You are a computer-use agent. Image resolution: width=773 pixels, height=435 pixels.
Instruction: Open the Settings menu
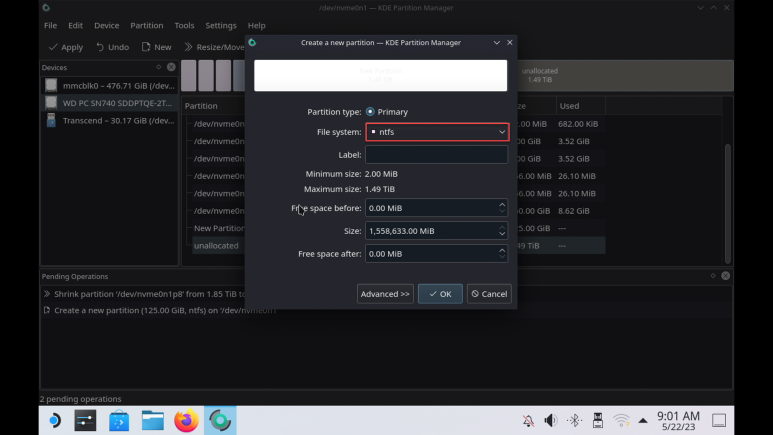(221, 25)
